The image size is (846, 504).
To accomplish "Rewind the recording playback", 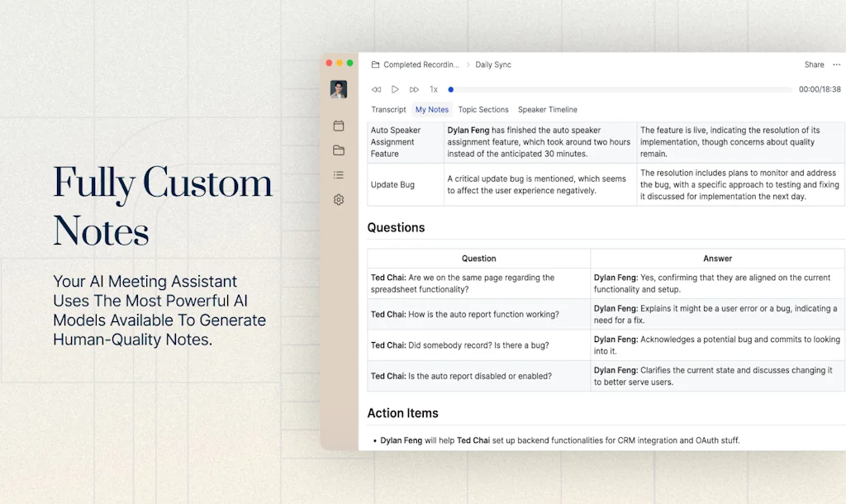I will click(x=376, y=89).
